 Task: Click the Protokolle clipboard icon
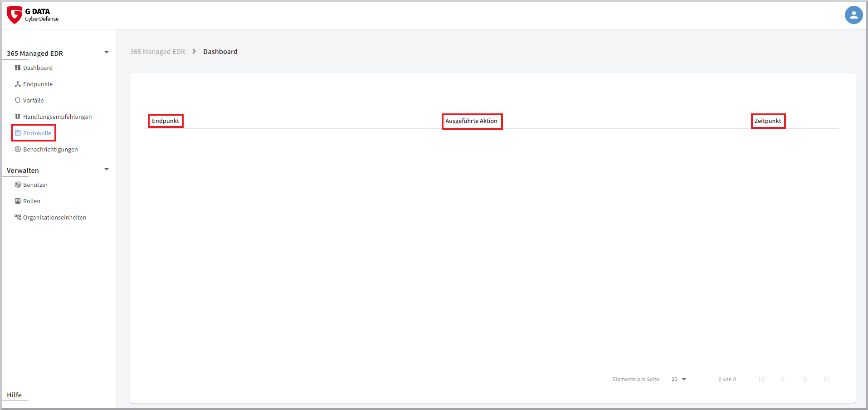coord(18,133)
